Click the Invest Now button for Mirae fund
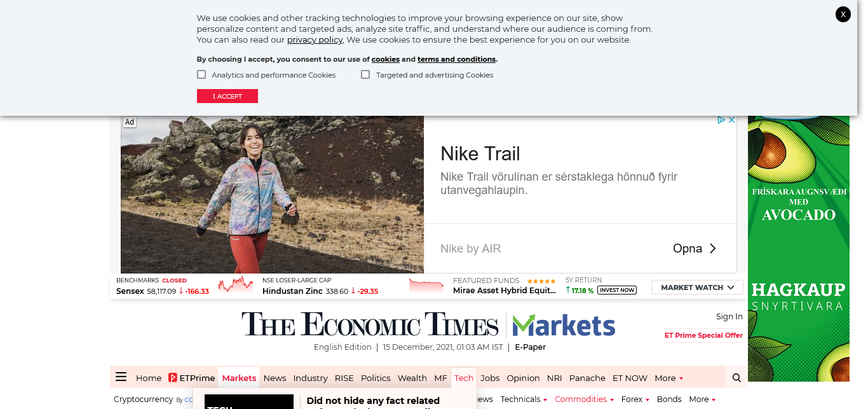Screen dimensions: 868x409 (616, 291)
